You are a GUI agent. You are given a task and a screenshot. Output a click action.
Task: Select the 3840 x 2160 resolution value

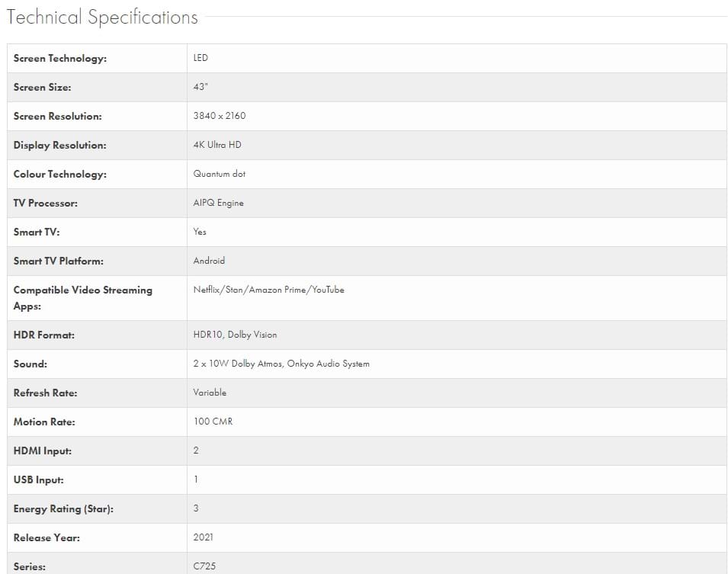click(220, 116)
